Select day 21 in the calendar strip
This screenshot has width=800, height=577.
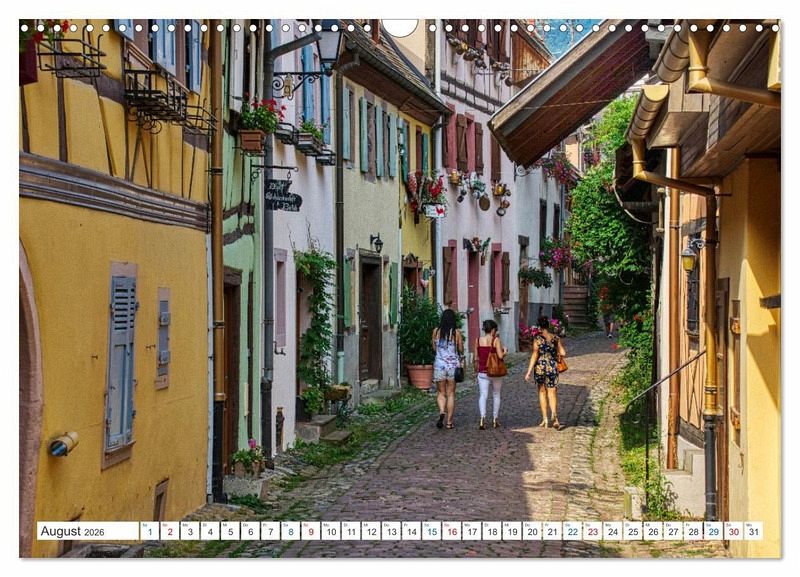pos(553,531)
